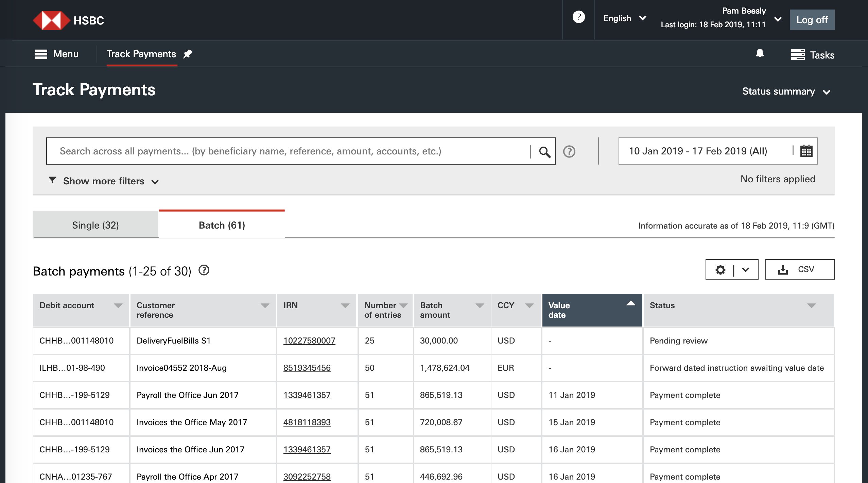Open the calendar date picker icon

coord(806,151)
